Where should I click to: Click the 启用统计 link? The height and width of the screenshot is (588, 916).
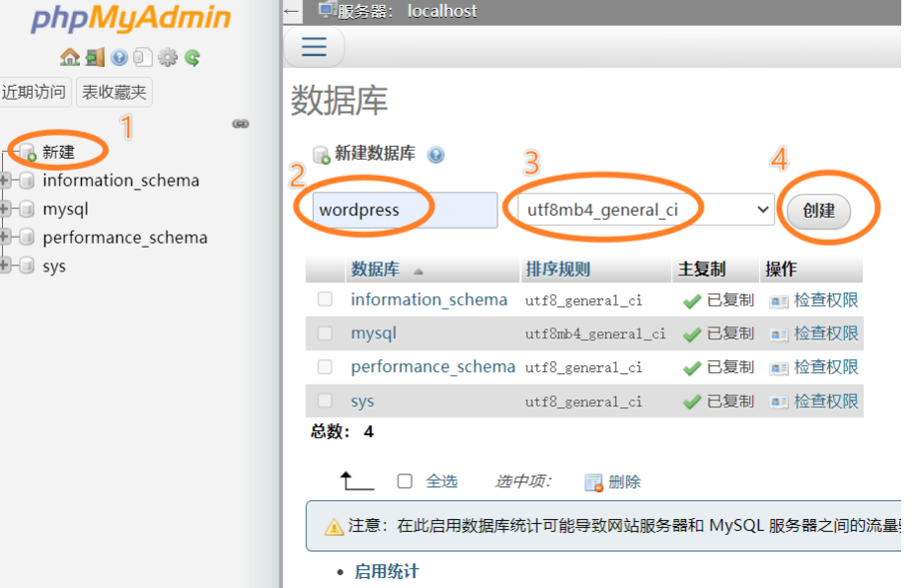pos(387,571)
